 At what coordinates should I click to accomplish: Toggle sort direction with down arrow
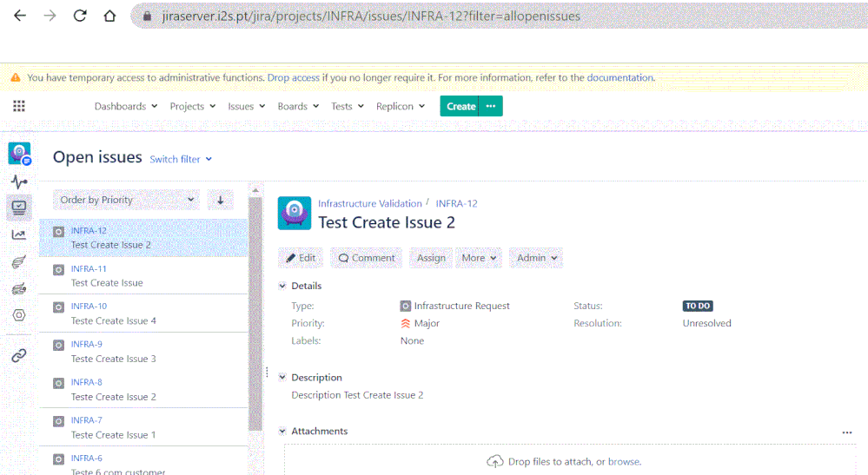point(221,201)
